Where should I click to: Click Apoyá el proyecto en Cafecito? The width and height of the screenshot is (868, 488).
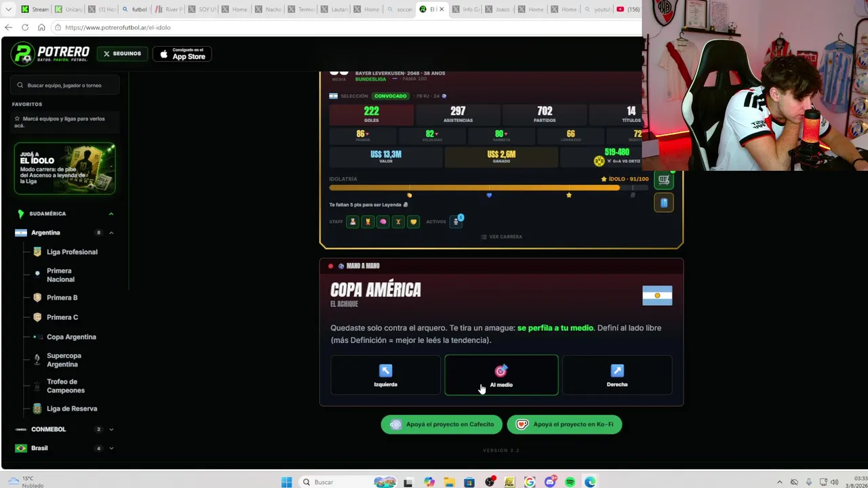click(441, 424)
